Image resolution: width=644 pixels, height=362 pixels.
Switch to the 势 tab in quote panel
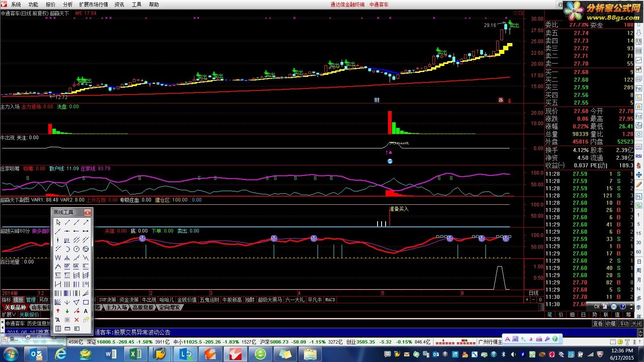[595, 315]
